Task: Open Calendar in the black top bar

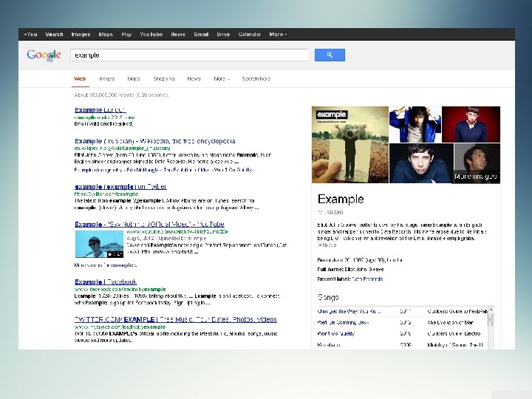Action: pos(250,34)
